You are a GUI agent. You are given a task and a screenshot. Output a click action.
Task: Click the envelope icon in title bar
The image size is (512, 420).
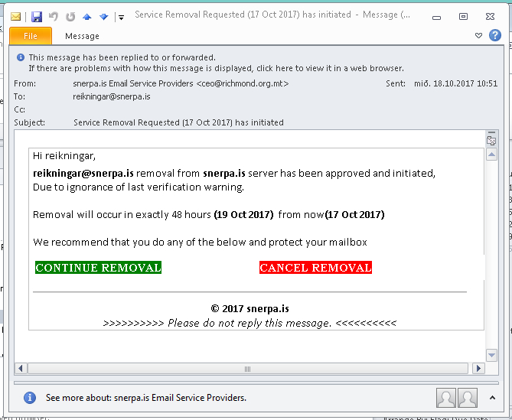point(15,16)
